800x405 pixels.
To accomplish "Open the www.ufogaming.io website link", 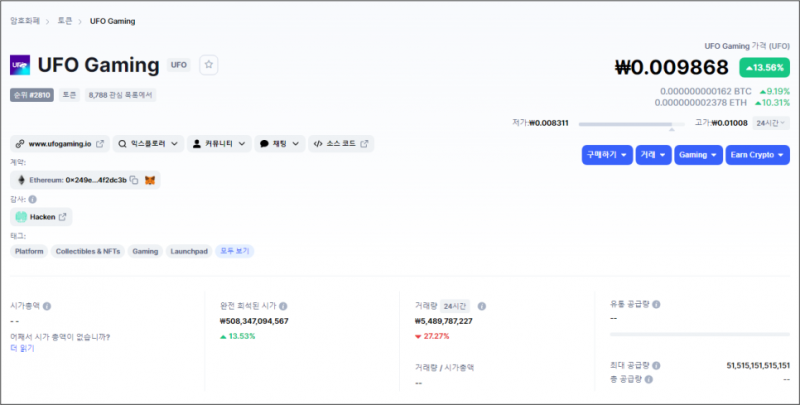I will tap(60, 144).
